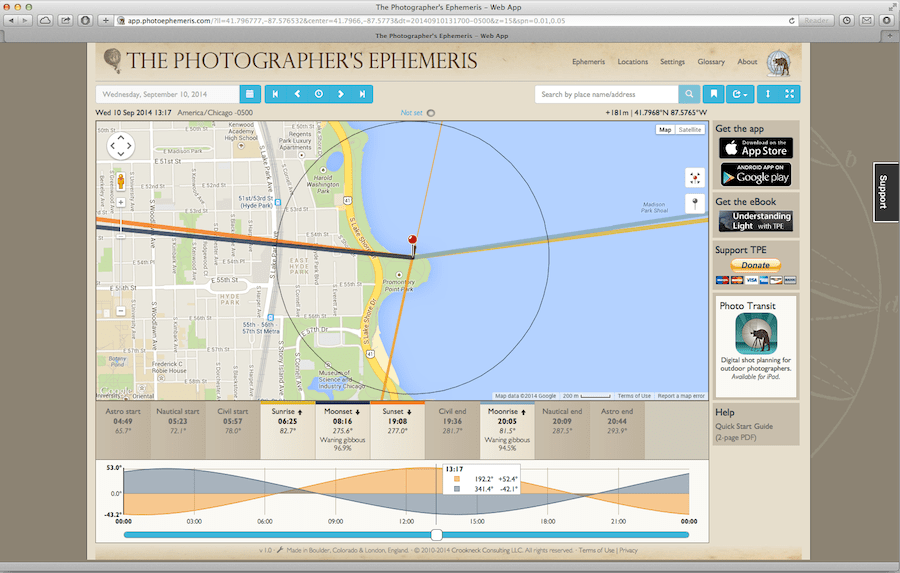
Task: Click the secondary grey pin map button
Action: tap(695, 204)
